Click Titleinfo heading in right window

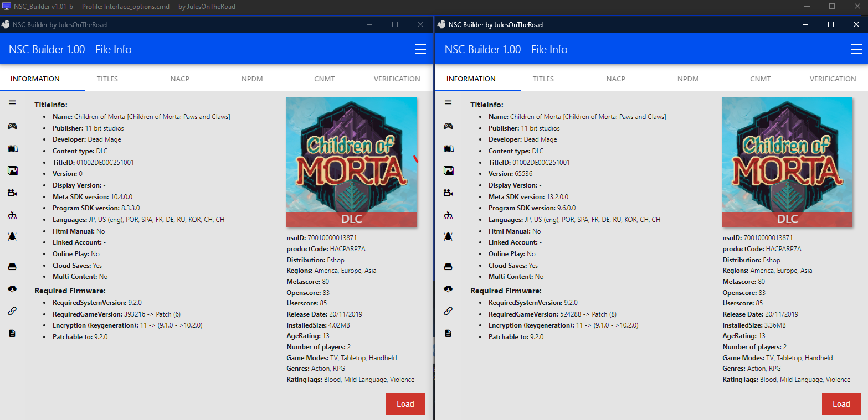pos(487,105)
